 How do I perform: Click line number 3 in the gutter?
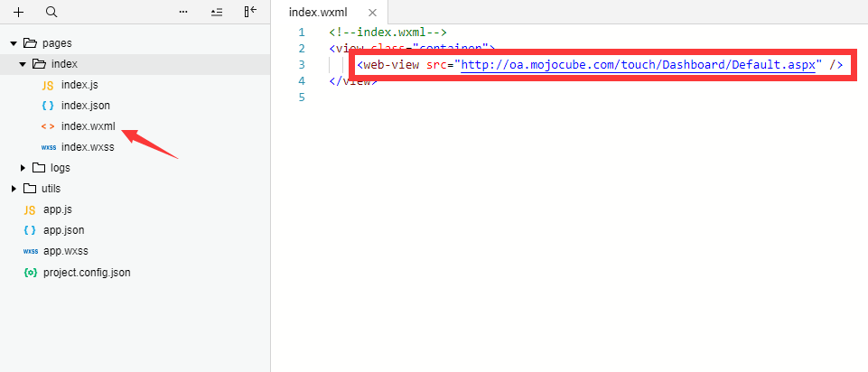coord(301,65)
